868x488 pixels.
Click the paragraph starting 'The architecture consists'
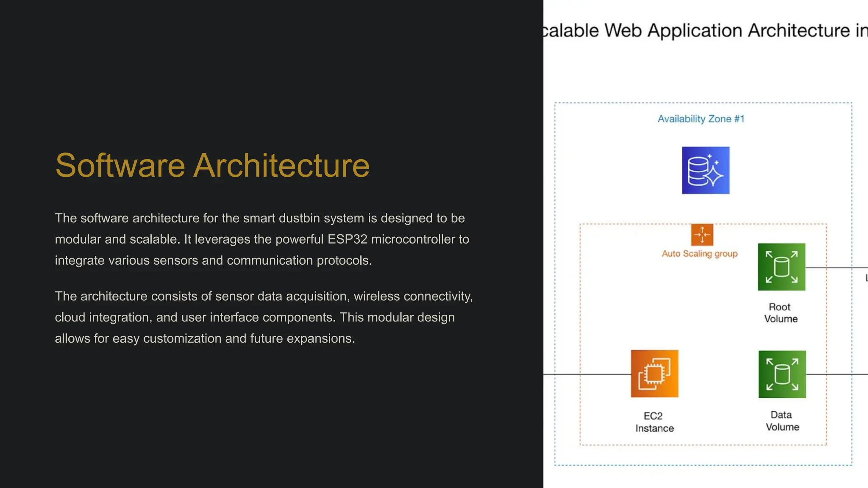(x=264, y=317)
